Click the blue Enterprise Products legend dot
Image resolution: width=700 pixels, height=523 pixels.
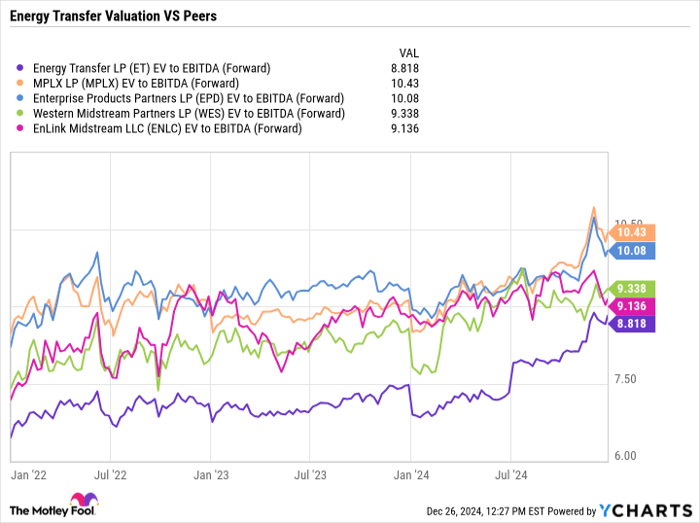(x=21, y=98)
